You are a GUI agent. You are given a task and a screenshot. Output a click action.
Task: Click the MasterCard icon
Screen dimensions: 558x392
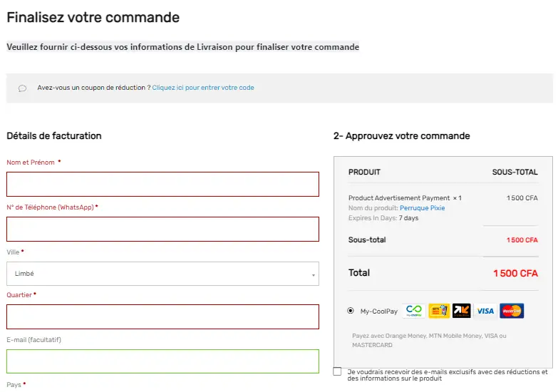point(511,311)
